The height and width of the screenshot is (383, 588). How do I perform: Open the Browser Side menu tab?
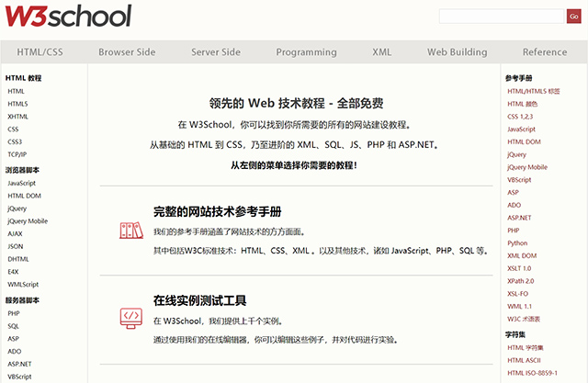127,52
